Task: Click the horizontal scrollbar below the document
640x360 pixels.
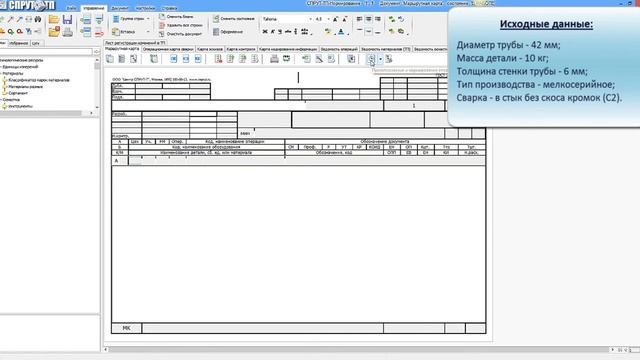Action: (359, 349)
